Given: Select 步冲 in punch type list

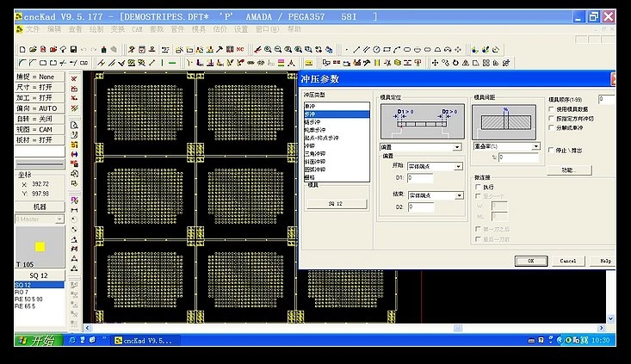Looking at the screenshot, I should (x=337, y=114).
